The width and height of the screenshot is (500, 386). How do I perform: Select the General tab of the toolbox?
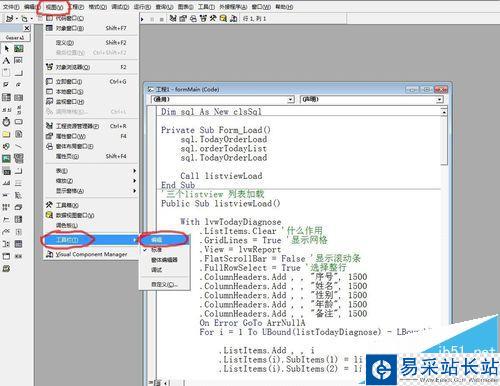coord(15,37)
